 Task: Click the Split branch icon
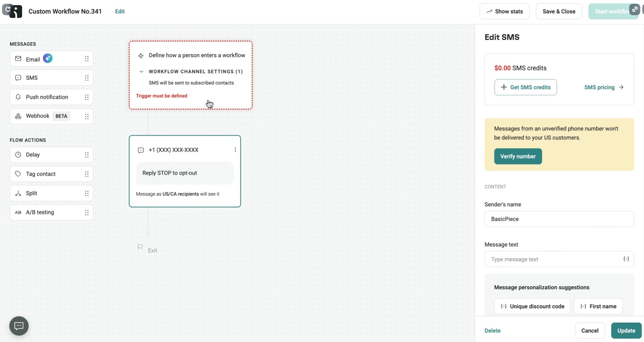(x=18, y=193)
